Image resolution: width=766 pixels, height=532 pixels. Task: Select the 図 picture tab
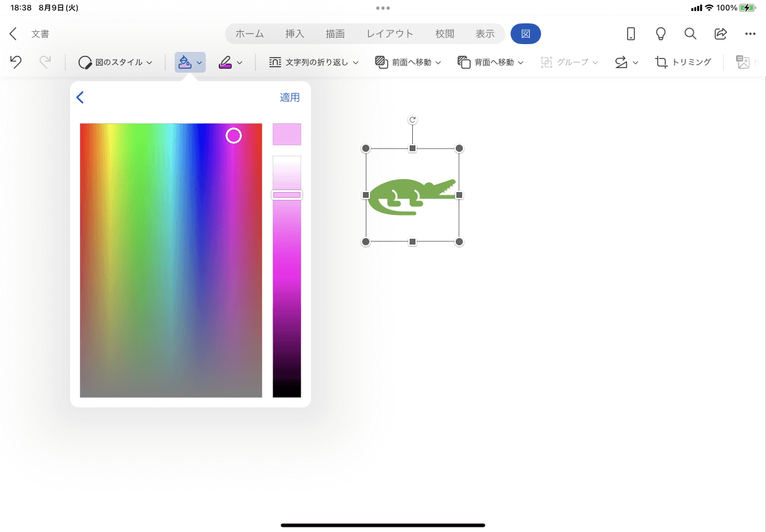click(526, 34)
